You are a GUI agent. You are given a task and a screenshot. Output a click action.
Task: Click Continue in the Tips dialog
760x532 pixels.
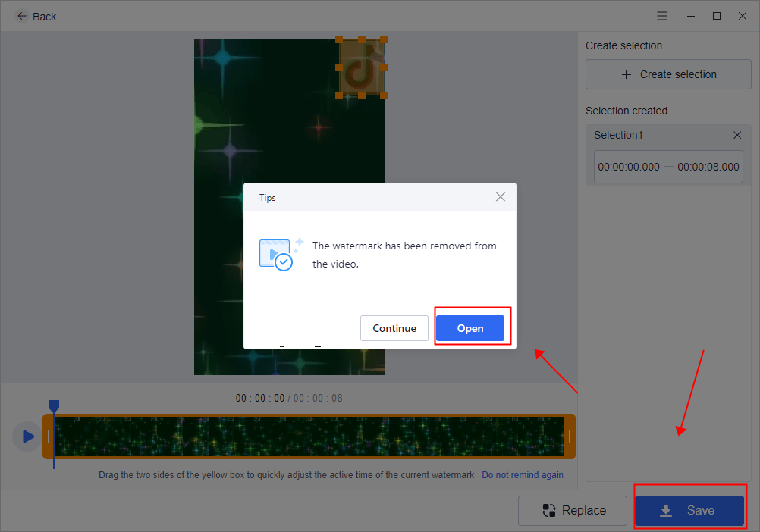coord(394,328)
